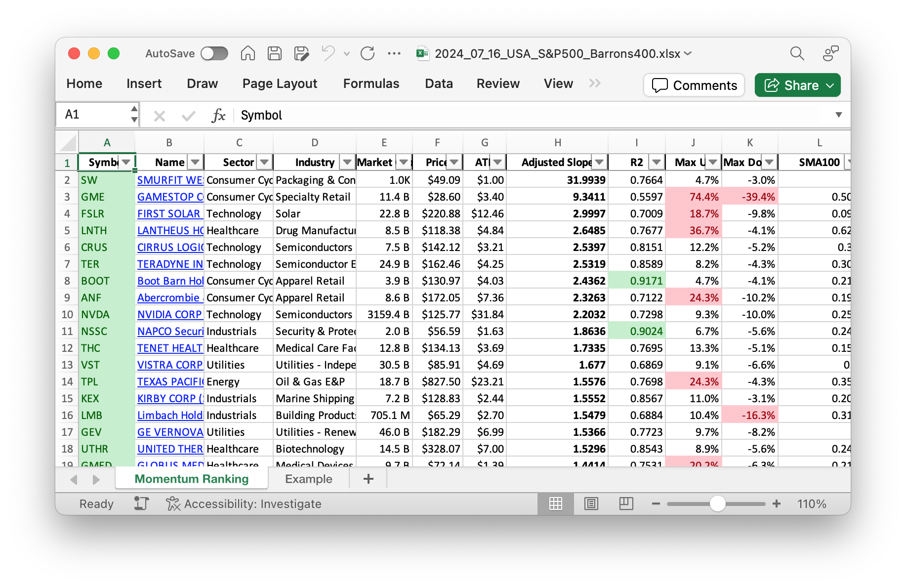Open the search magnifier icon
This screenshot has width=906, height=588.
pyautogui.click(x=797, y=53)
